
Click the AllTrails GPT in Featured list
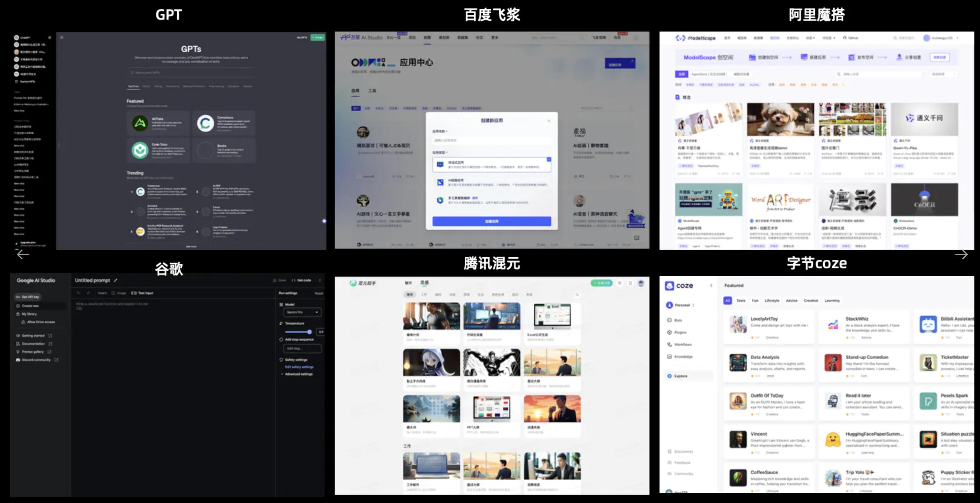pyautogui.click(x=158, y=123)
